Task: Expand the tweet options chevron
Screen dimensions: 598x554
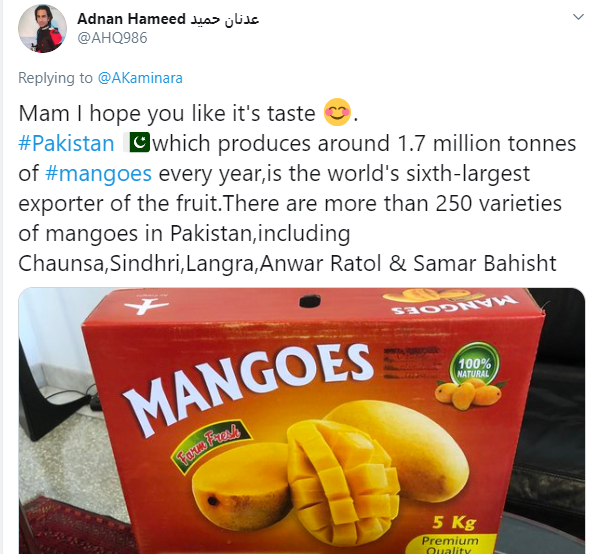Action: pos(579,17)
